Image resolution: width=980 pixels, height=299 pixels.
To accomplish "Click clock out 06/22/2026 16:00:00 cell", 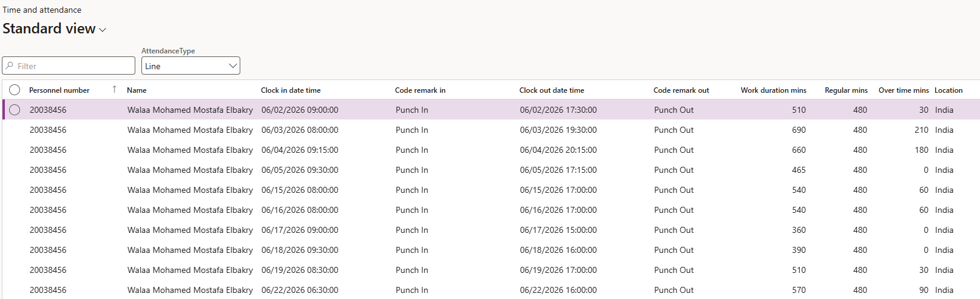I will coord(558,290).
